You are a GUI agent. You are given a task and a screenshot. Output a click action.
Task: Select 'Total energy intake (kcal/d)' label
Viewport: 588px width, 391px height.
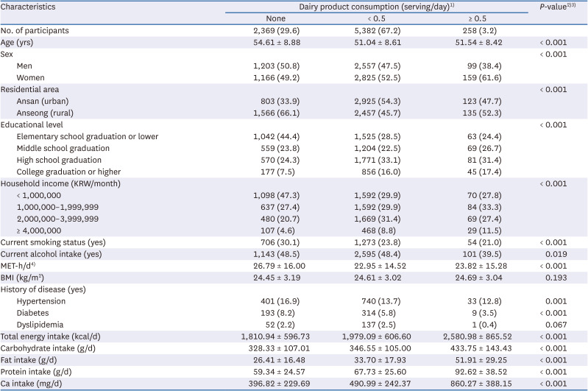50,337
